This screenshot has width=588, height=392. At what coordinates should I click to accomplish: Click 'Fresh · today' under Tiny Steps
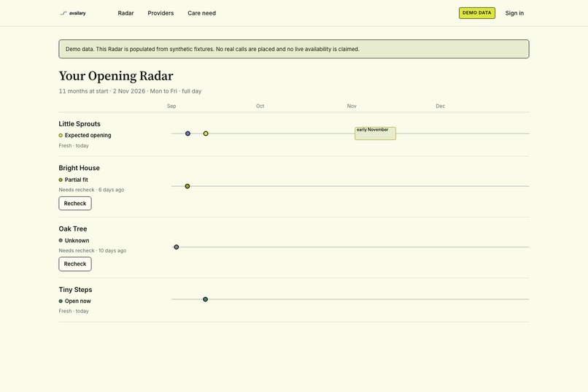[x=74, y=311]
